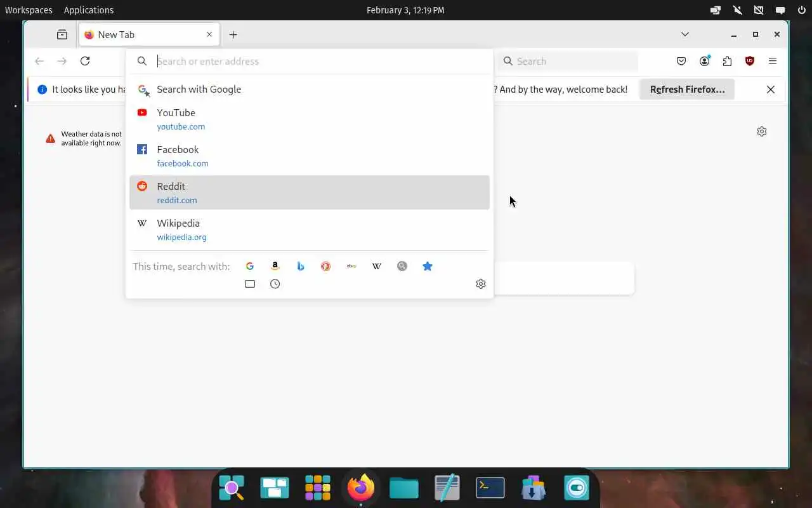This screenshot has width=812, height=508.
Task: Open the Workspaces menu in top panel
Action: pyautogui.click(x=29, y=10)
